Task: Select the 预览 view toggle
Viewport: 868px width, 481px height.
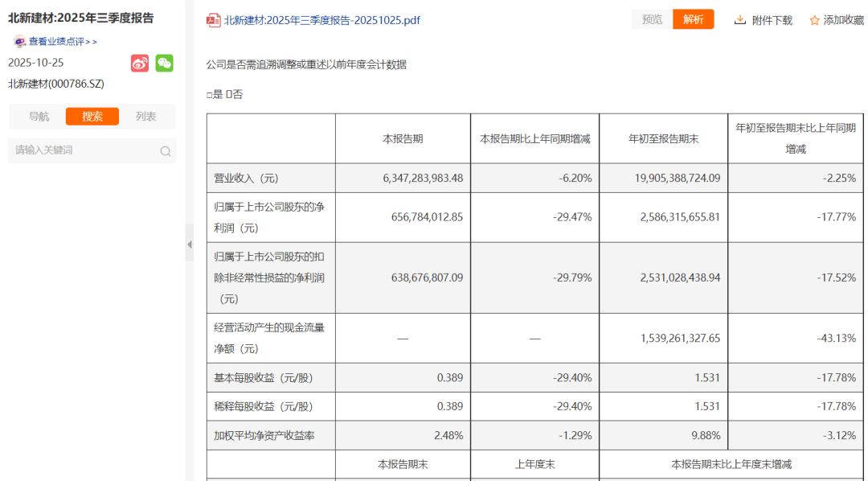Action: (652, 19)
